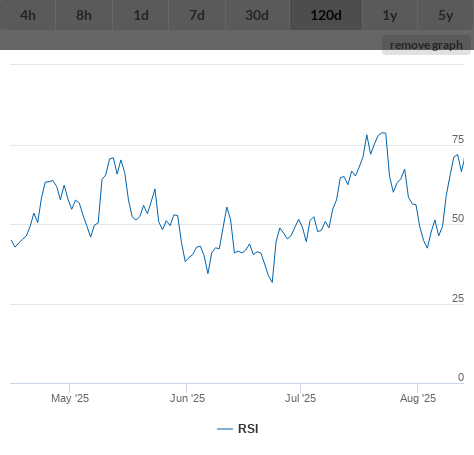This screenshot has height=455, width=474.
Task: Select the 7d time range
Action: 197,15
